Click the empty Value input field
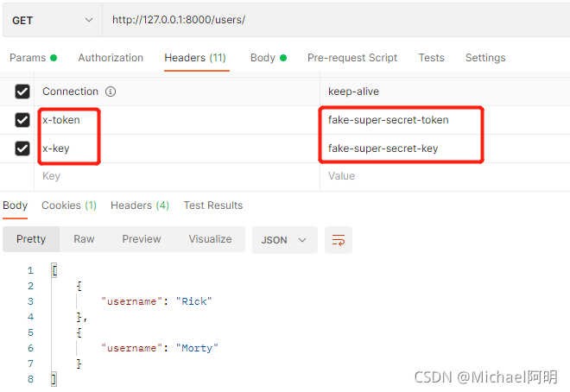The height and width of the screenshot is (392, 570). (445, 176)
